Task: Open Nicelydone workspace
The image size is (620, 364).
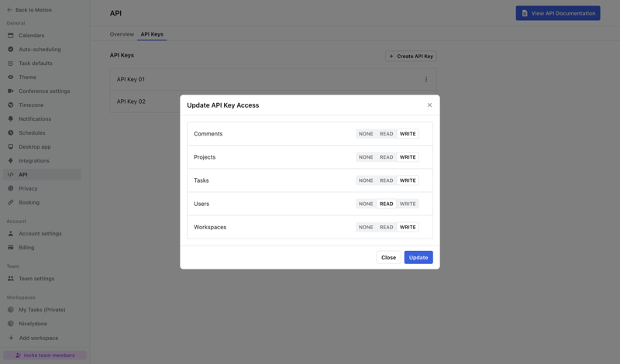Action: point(43,323)
